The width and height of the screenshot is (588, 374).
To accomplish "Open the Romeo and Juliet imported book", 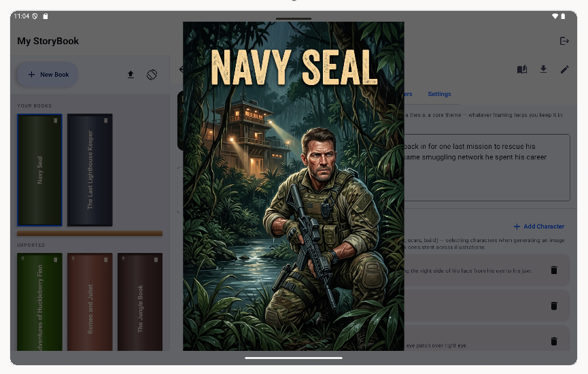I will point(90,302).
